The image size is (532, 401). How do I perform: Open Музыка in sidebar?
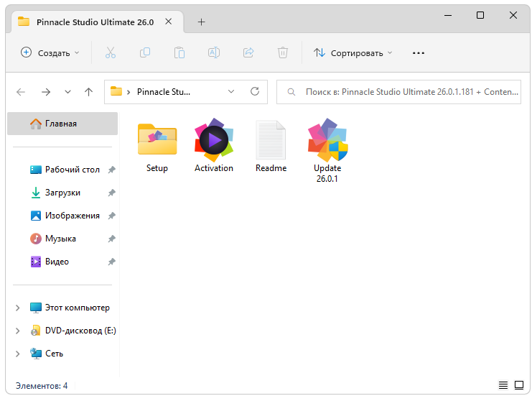tap(52, 239)
